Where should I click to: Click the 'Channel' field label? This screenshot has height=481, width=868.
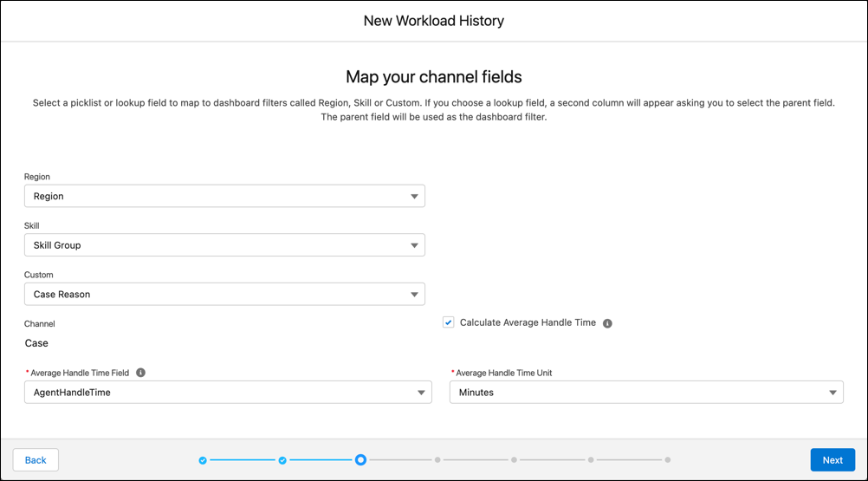coord(39,324)
